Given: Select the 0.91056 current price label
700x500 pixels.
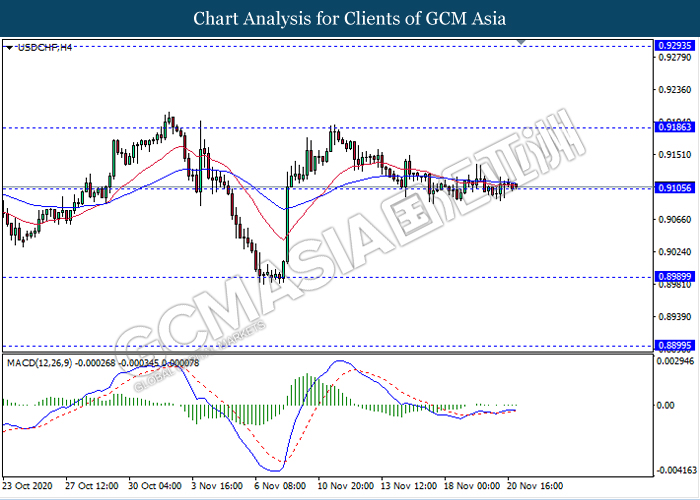Looking at the screenshot, I should (674, 188).
